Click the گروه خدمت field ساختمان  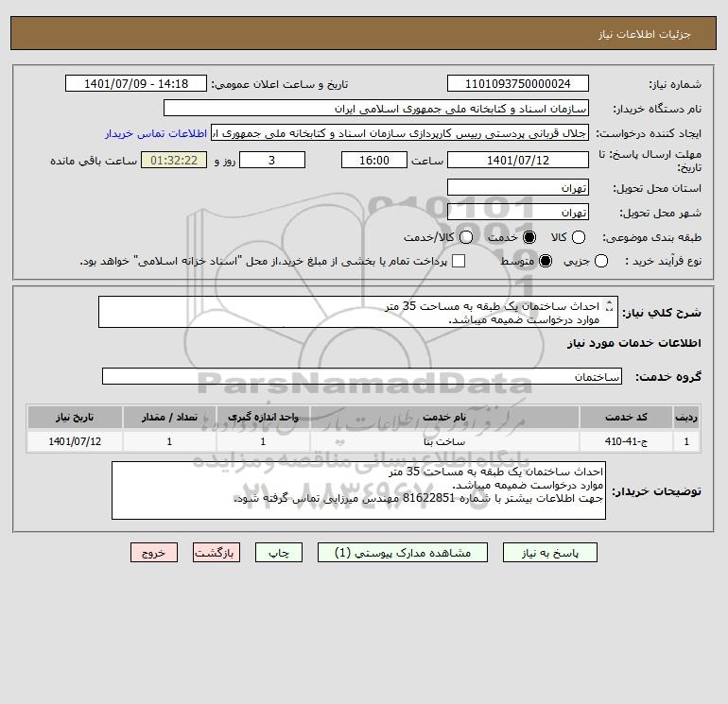click(x=362, y=376)
